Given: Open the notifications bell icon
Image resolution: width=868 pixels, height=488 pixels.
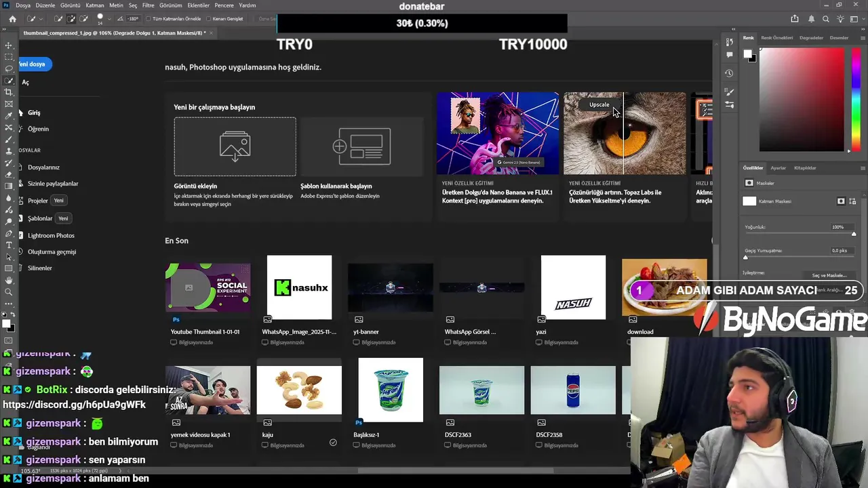Looking at the screenshot, I should coord(811,19).
